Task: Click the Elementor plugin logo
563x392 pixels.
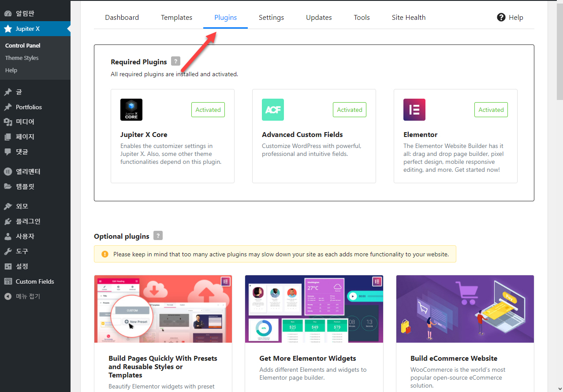Action: [x=414, y=110]
